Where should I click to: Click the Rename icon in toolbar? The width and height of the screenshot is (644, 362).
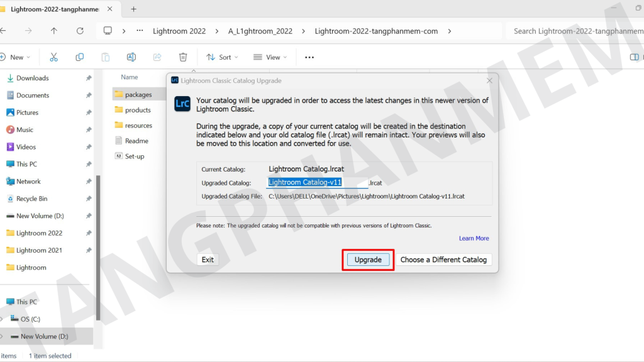click(131, 57)
